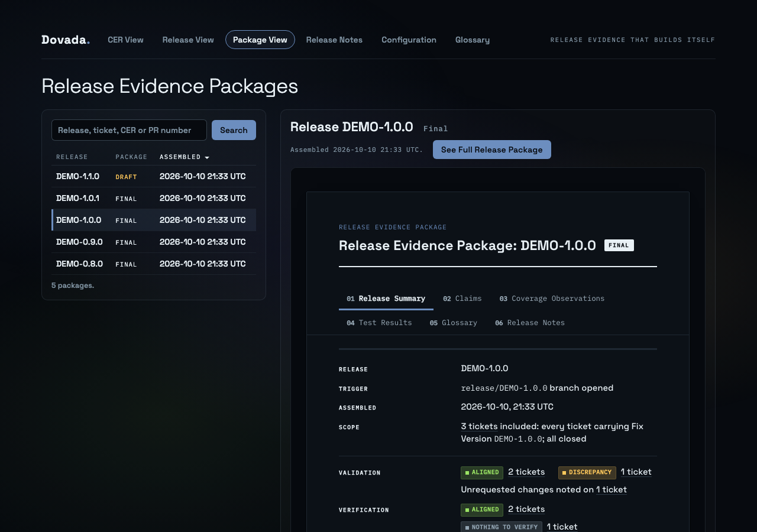Focus the release search input field
The height and width of the screenshot is (532, 757).
pos(129,130)
